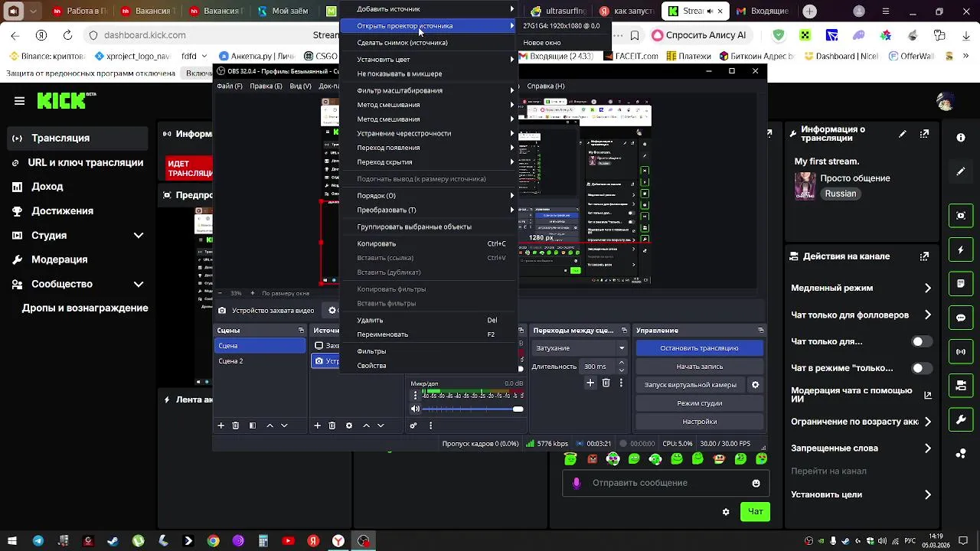Click the lightning bolt widget icon in Kick sidebar

(x=961, y=249)
